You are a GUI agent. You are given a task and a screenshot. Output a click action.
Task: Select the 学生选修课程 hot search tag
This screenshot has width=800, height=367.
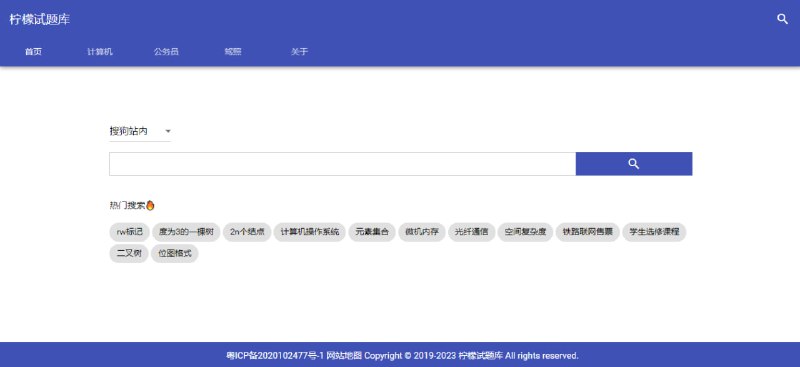pos(654,232)
